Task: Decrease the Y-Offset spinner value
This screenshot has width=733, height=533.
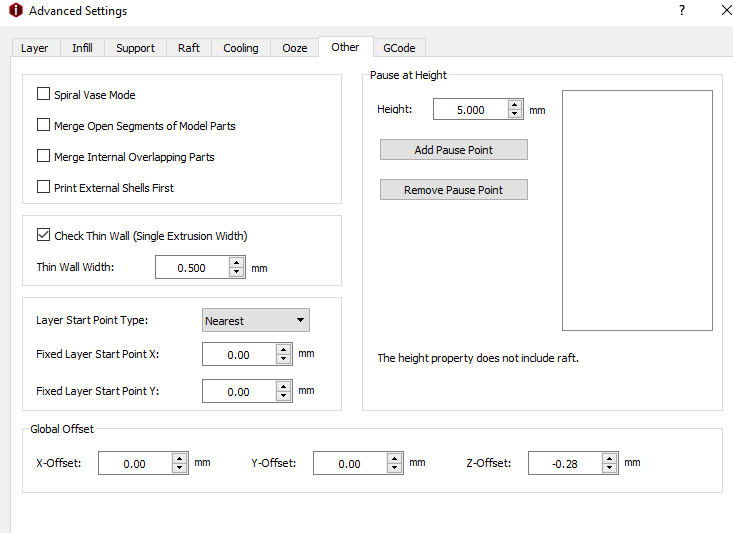Action: [395, 468]
